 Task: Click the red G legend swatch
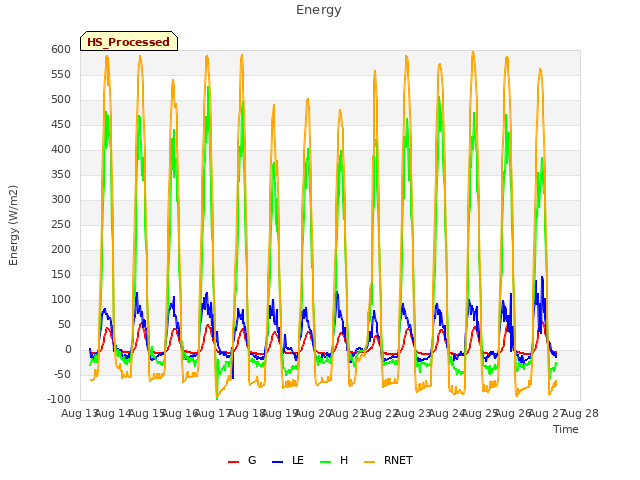(x=233, y=462)
